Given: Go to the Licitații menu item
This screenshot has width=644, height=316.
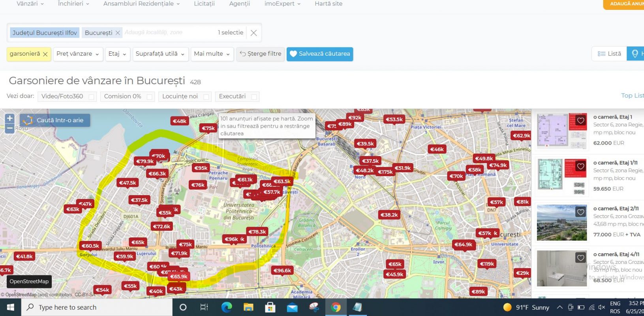Looking at the screenshot, I should point(204,4).
